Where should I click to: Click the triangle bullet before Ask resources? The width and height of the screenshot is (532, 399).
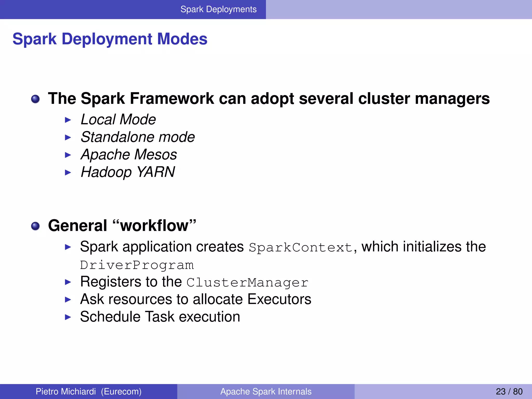68,300
